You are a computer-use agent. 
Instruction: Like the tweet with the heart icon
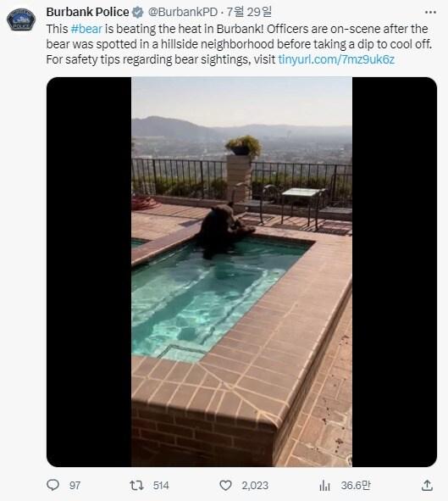pos(225,486)
